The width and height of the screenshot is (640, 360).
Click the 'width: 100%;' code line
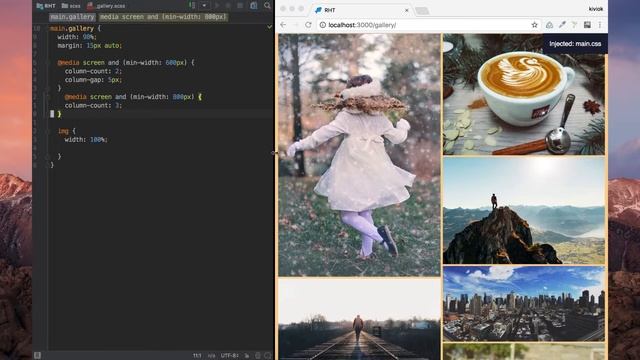tap(86, 140)
